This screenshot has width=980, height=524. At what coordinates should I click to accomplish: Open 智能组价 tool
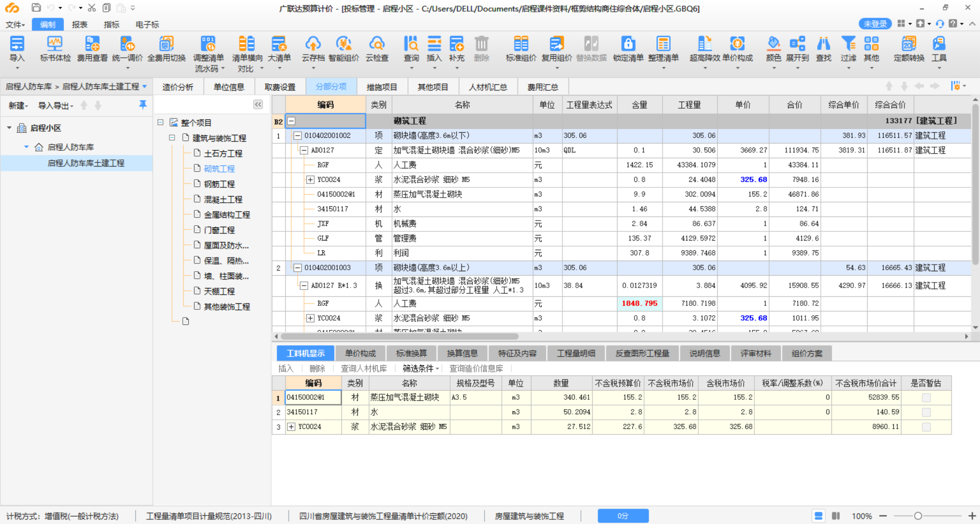[x=344, y=50]
